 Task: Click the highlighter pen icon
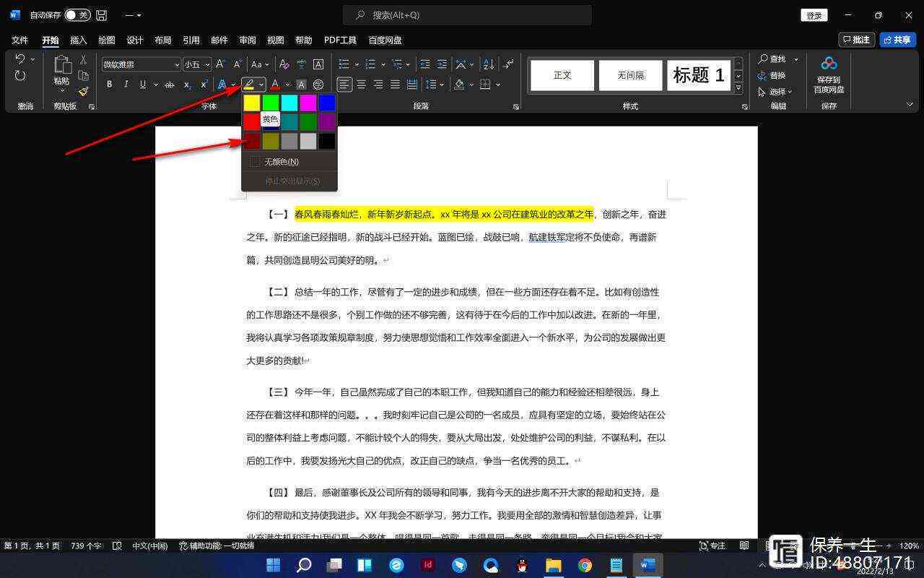coord(248,85)
